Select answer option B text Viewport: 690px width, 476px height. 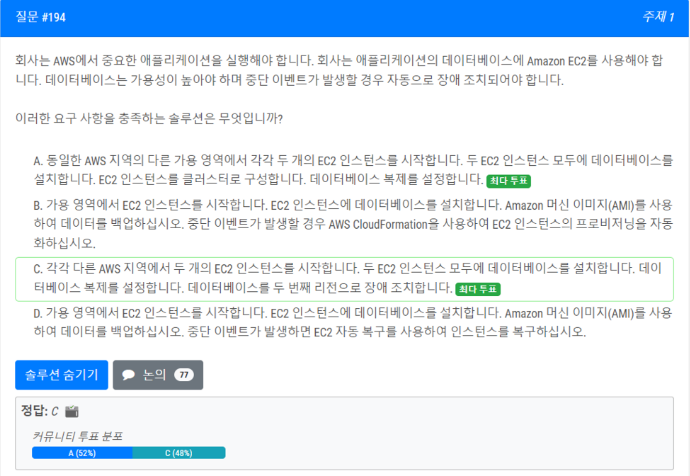pyautogui.click(x=353, y=224)
